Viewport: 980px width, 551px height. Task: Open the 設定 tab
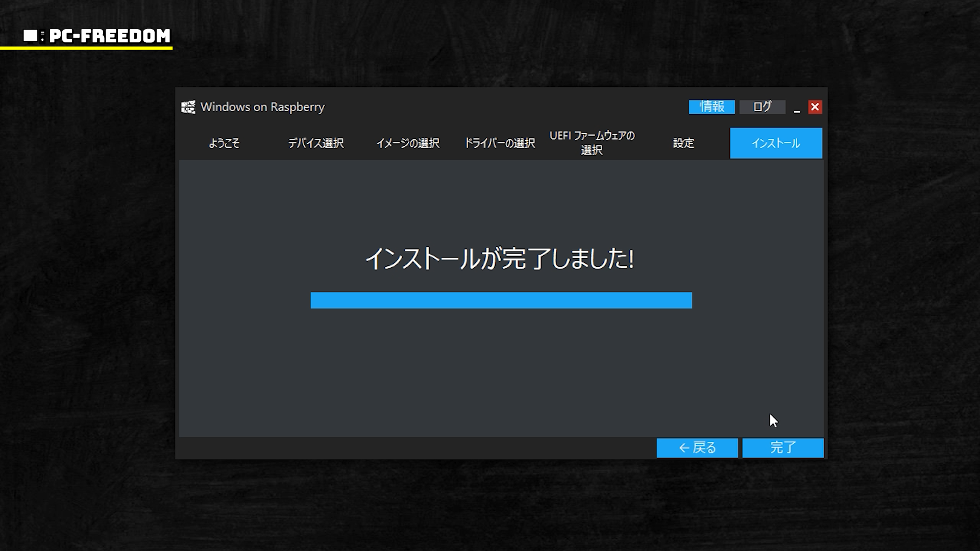point(683,143)
